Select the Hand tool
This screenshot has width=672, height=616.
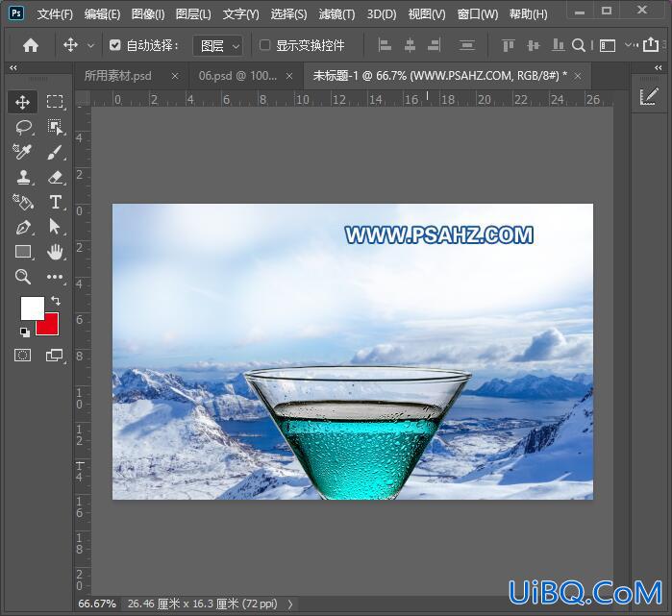[55, 252]
